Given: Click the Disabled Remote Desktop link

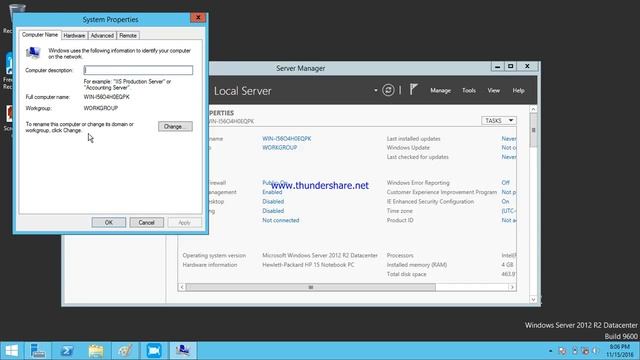Looking at the screenshot, I should click(x=273, y=202).
